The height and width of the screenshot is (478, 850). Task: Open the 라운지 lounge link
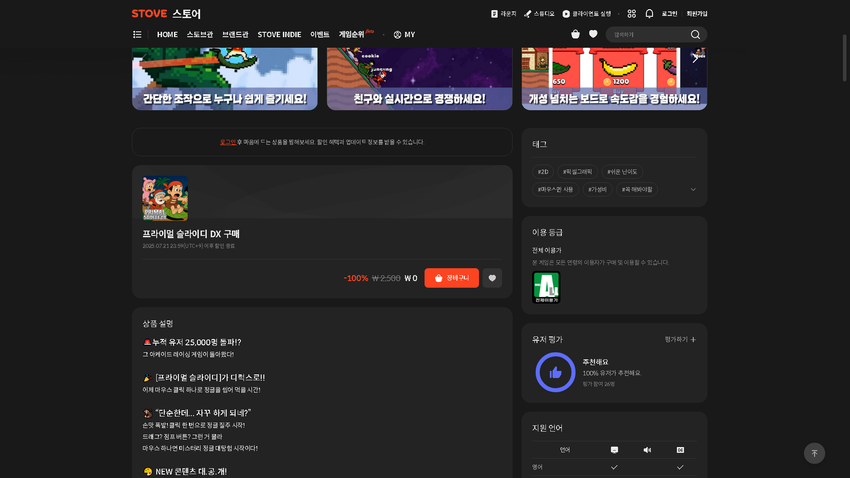pyautogui.click(x=503, y=14)
